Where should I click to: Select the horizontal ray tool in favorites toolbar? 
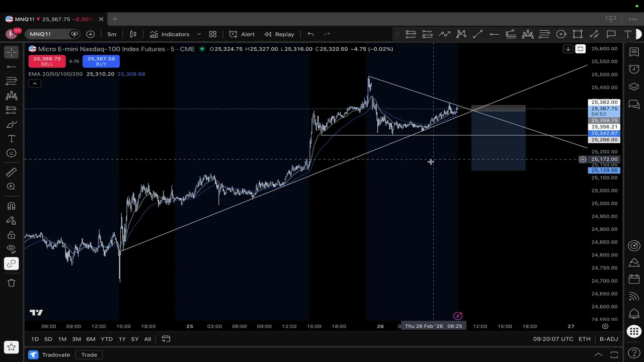pos(494,34)
